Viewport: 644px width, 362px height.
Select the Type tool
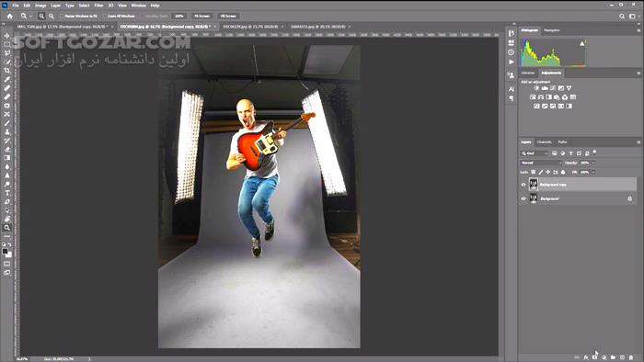pos(7,193)
